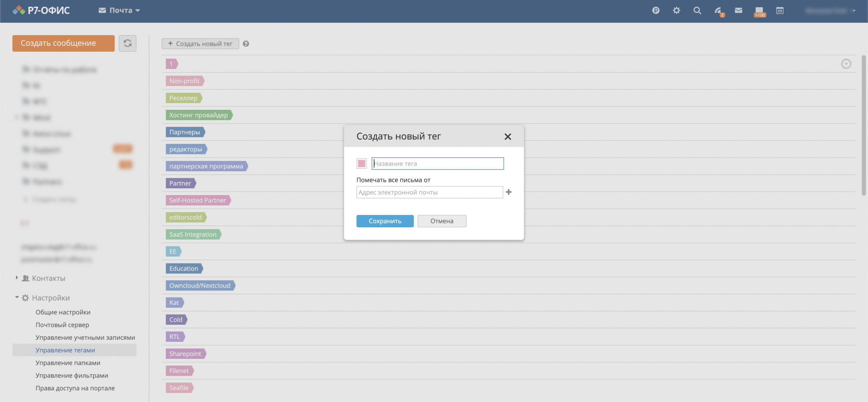
Task: Open Управление папками settings page
Action: tap(68, 363)
